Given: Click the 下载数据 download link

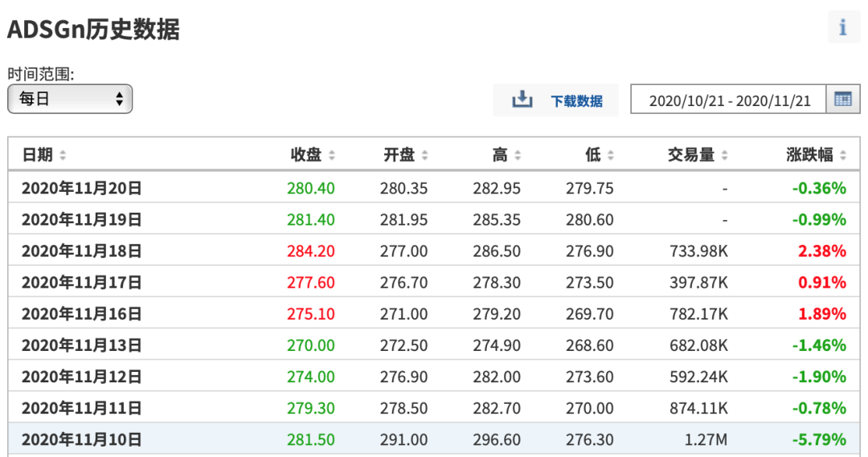Looking at the screenshot, I should (x=576, y=101).
